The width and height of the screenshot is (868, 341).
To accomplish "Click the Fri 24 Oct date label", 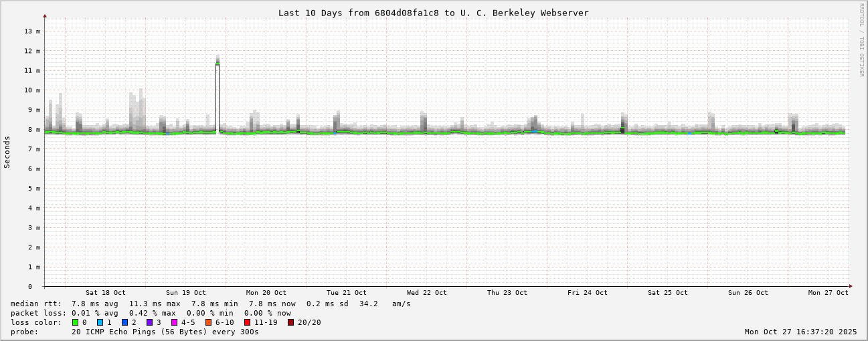I will tap(587, 293).
